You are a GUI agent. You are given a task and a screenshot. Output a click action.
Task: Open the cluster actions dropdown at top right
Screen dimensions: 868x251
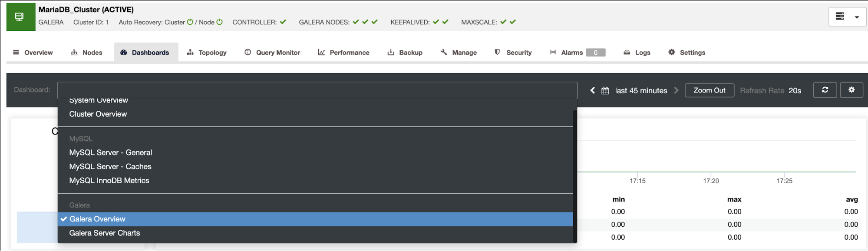pyautogui.click(x=847, y=17)
